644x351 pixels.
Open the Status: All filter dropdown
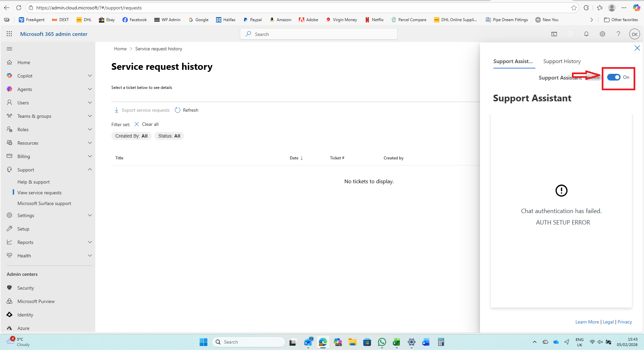169,136
